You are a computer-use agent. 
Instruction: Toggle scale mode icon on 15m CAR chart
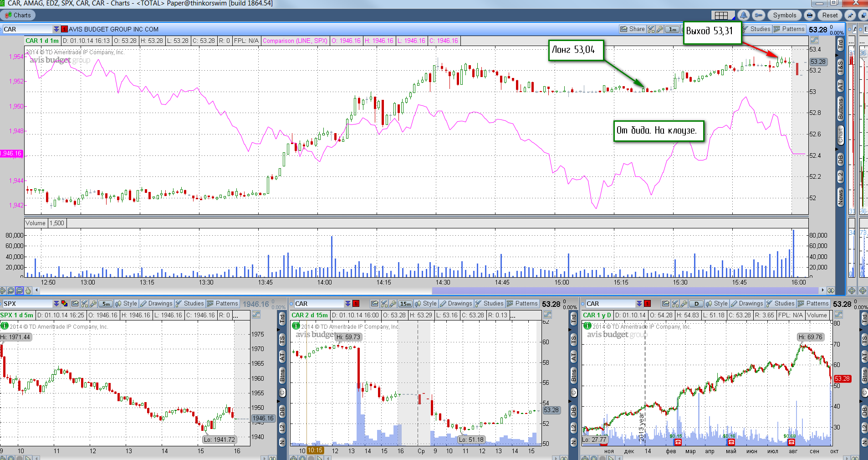tap(548, 315)
